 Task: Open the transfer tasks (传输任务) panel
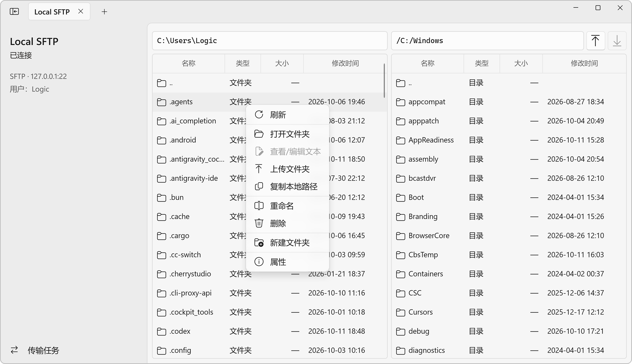[x=35, y=350]
